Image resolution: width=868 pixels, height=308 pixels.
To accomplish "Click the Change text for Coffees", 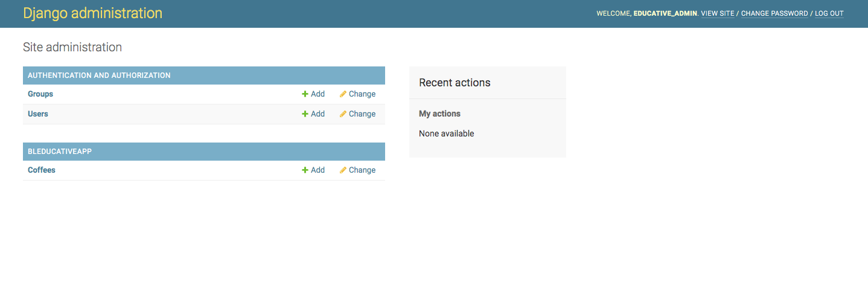I will (x=362, y=170).
